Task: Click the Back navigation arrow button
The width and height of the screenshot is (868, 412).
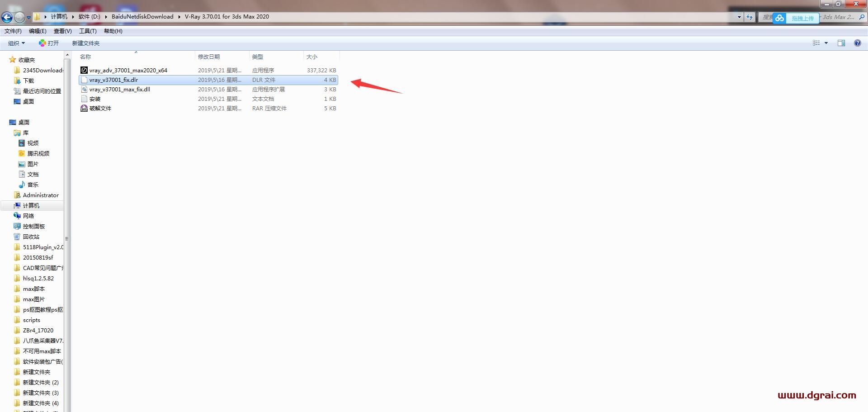Action: pyautogui.click(x=7, y=17)
